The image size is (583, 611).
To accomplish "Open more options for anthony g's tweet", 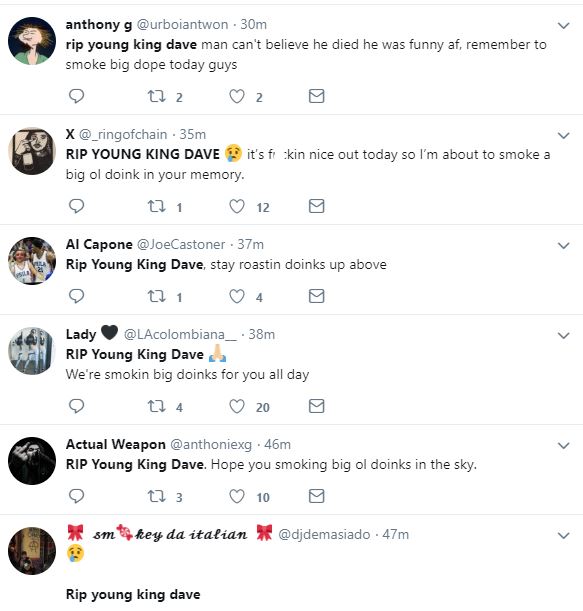I will (564, 26).
